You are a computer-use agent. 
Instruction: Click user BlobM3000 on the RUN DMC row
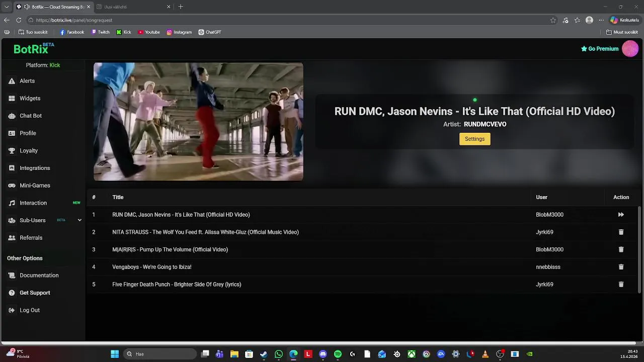[x=549, y=215]
